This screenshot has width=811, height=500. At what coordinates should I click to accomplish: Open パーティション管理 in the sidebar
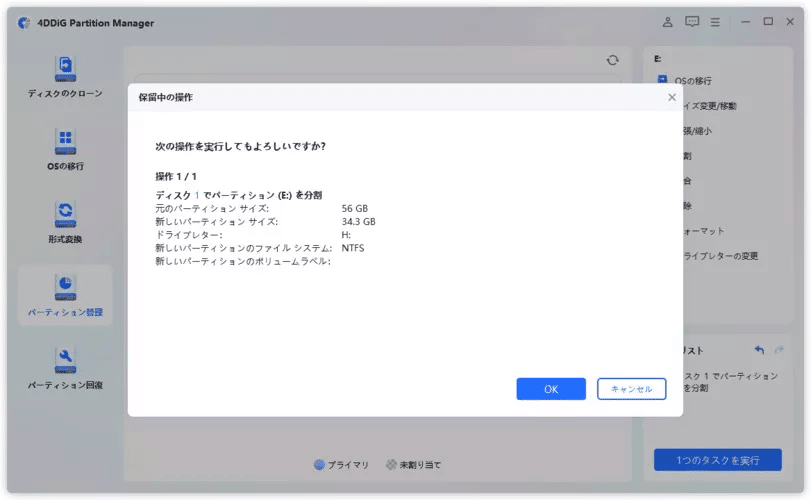(x=65, y=295)
